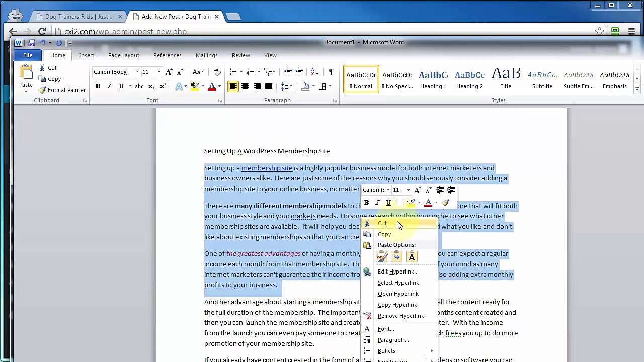
Task: Open the borders dropdown in Paragraph group
Action: [x=330, y=86]
